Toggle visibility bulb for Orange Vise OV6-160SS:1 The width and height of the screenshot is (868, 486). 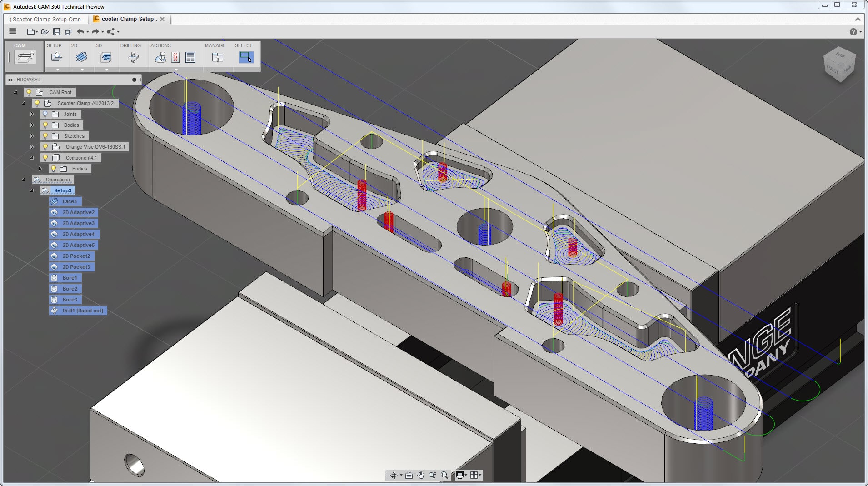(45, 147)
